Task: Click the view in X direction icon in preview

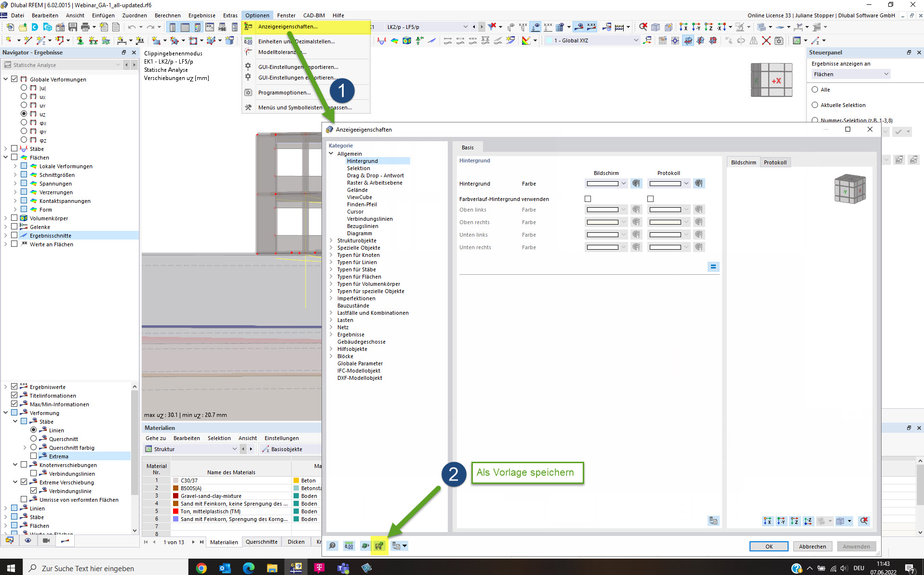Action: coord(767,521)
